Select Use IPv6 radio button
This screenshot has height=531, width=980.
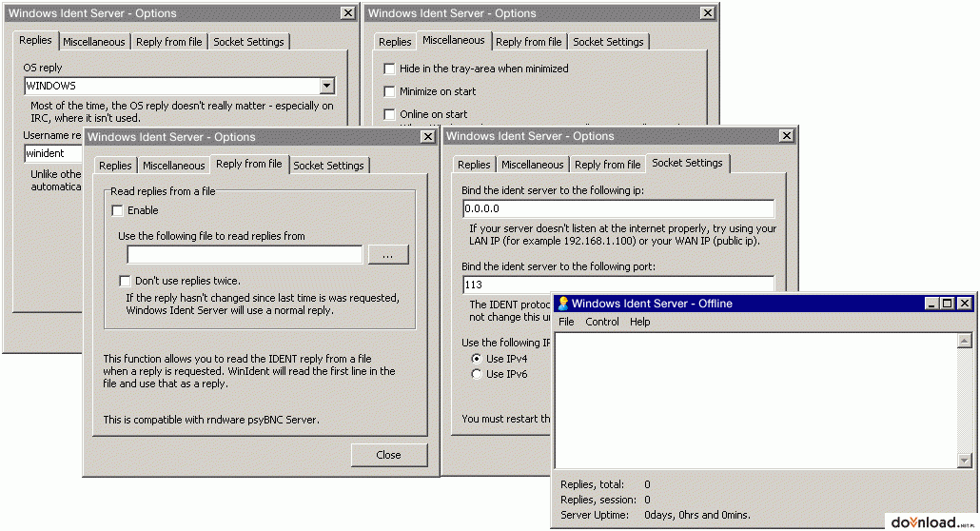477,374
